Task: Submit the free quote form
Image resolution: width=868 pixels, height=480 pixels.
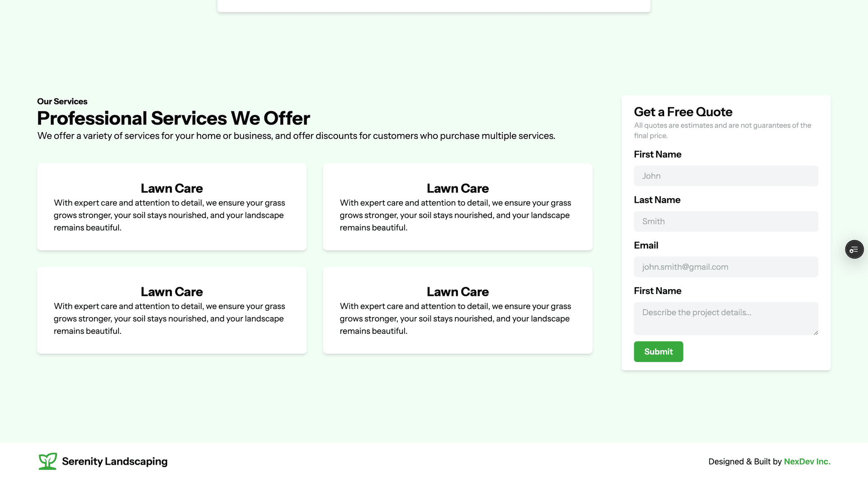Action: coord(658,352)
